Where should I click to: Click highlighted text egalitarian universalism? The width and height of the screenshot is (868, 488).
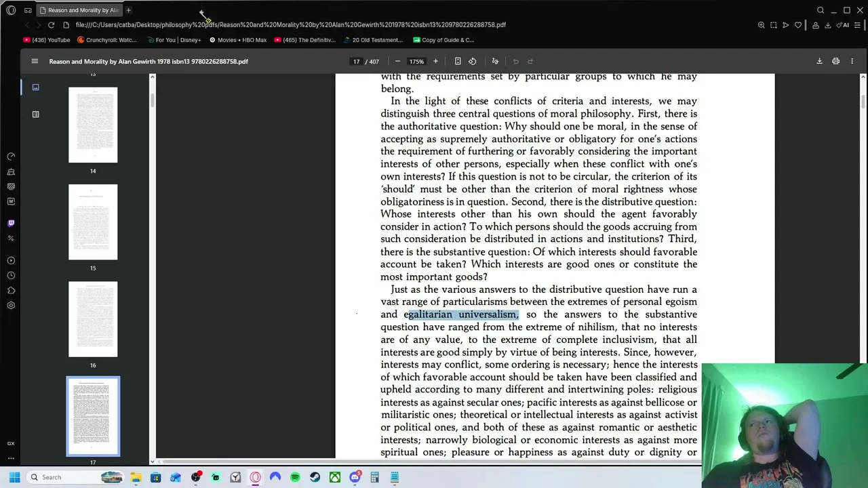click(x=461, y=314)
